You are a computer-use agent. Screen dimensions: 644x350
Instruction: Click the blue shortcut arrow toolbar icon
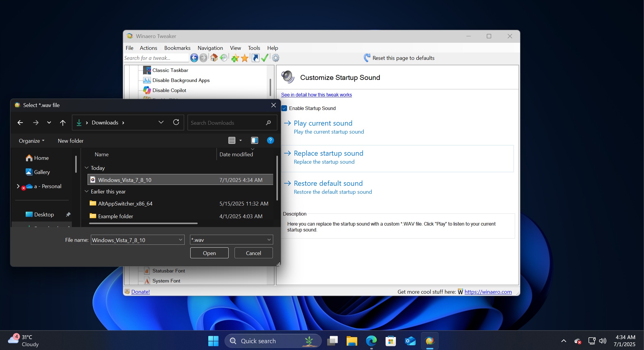pyautogui.click(x=255, y=58)
